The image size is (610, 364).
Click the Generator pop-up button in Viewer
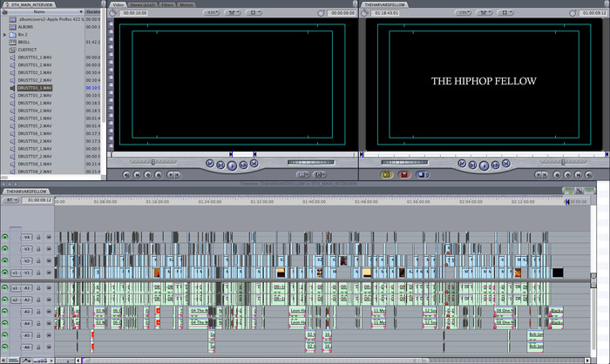coord(319,175)
